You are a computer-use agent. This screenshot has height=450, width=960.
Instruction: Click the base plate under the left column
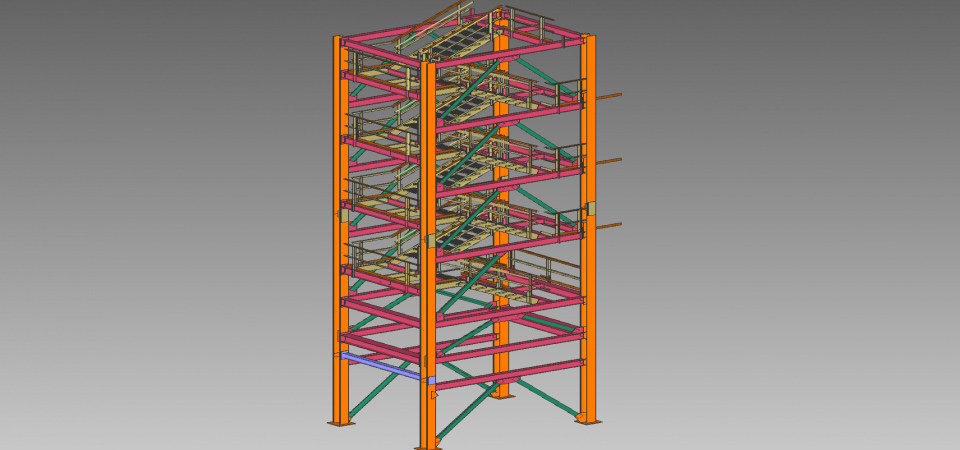[x=340, y=424]
